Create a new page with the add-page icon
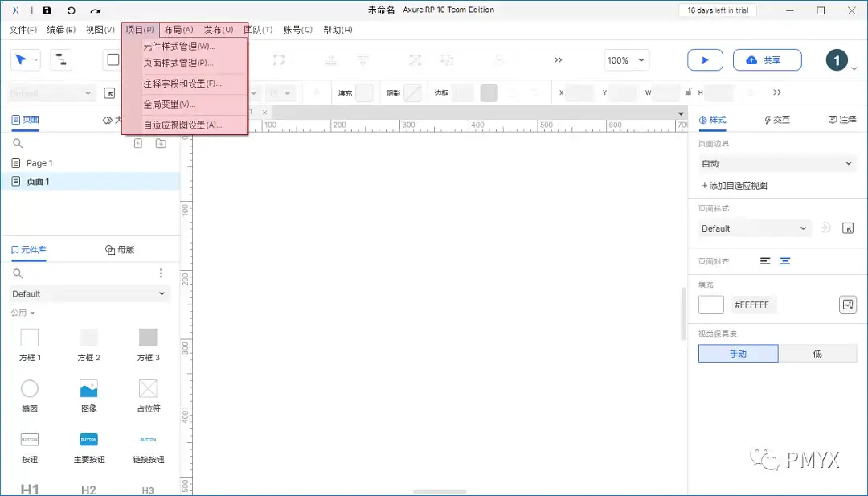 click(x=137, y=143)
